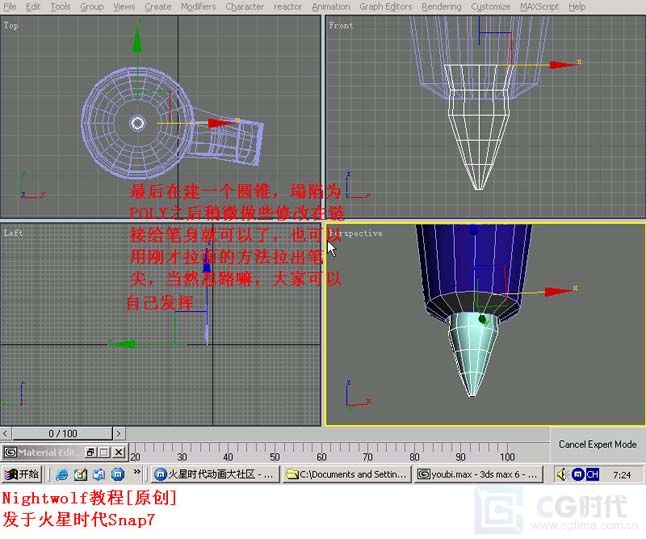
Task: Click frame 50 on the timeline ruler
Action: (275, 457)
